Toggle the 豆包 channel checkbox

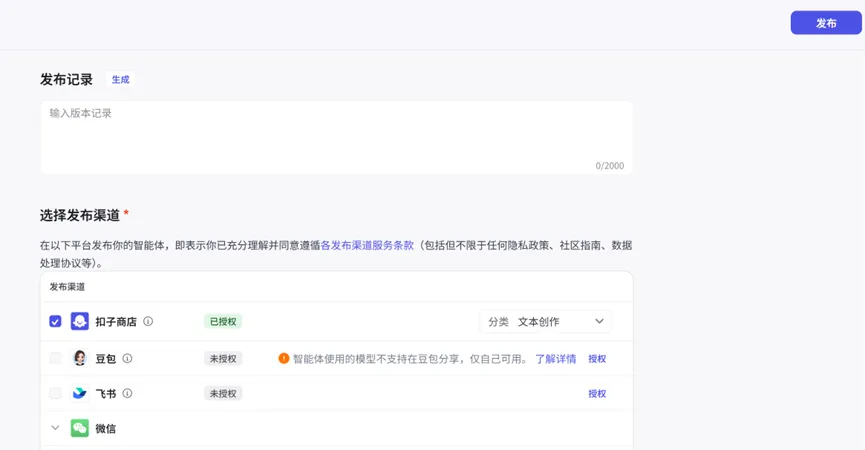coord(55,358)
